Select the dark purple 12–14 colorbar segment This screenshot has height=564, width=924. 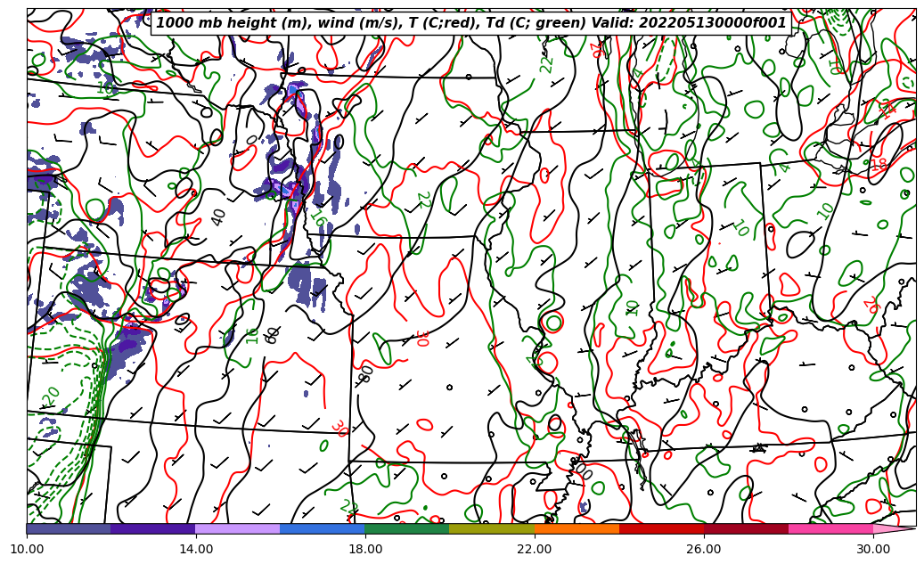point(153,529)
